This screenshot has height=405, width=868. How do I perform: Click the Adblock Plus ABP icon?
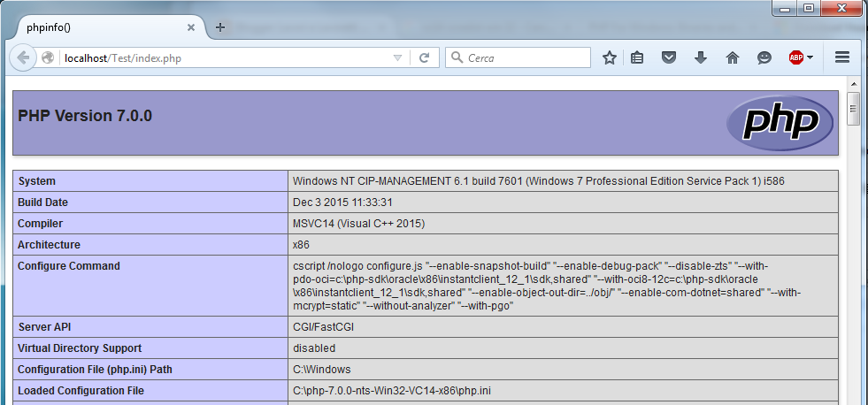tap(796, 57)
